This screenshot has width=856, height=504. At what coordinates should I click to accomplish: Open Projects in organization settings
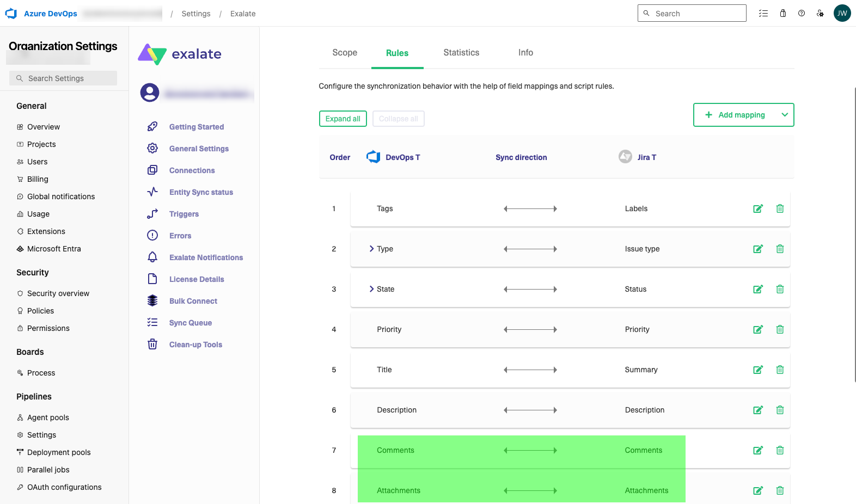pos(41,144)
